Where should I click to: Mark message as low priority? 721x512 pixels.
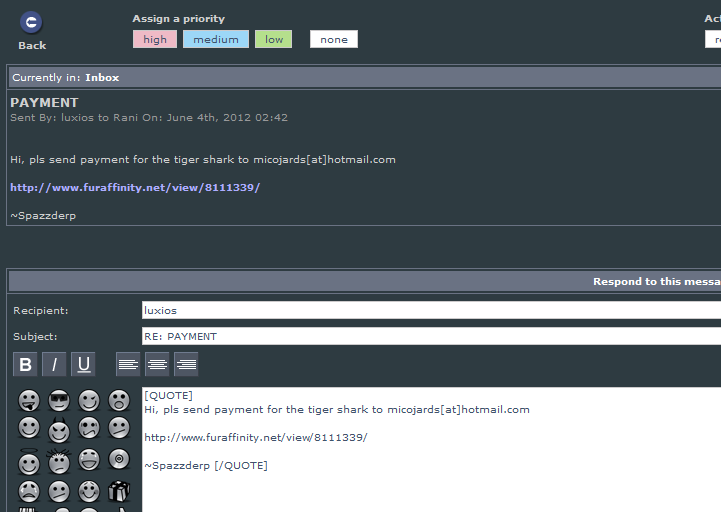point(273,39)
